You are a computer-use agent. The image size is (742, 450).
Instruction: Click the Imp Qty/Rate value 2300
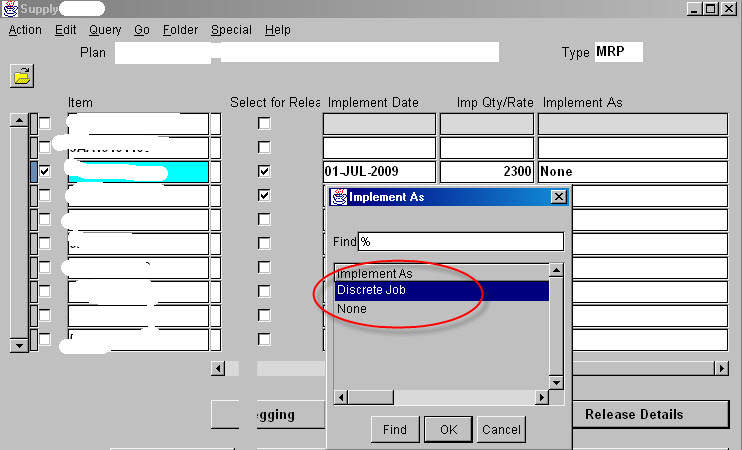click(x=486, y=171)
